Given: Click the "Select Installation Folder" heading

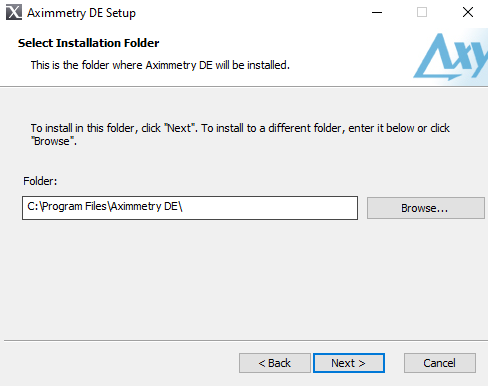Looking at the screenshot, I should click(88, 43).
